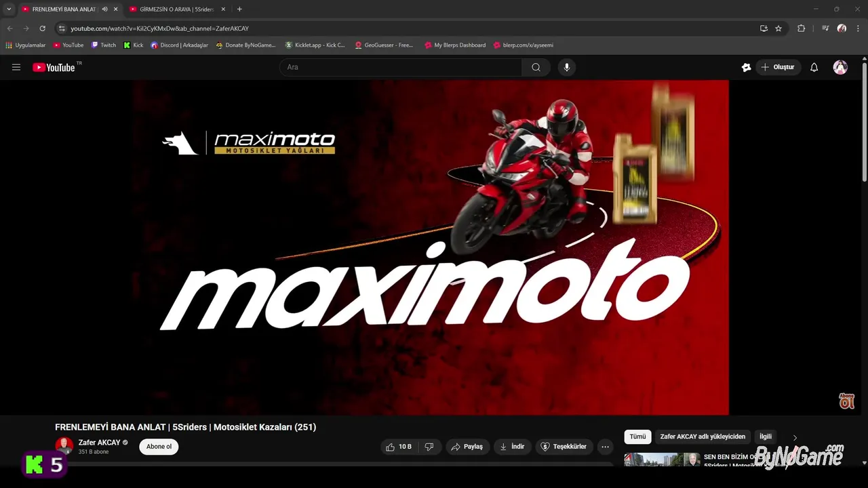This screenshot has width=868, height=488.
Task: Close the FRENLEMEYİ BANA ANLAT tab
Action: (115, 9)
